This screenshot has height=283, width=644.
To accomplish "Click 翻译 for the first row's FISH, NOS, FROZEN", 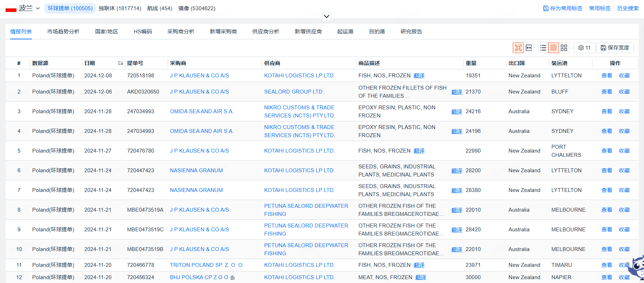I will [419, 76].
